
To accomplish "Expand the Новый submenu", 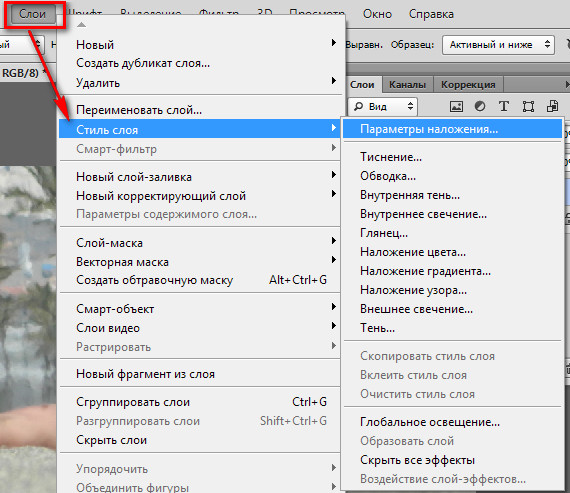I will pyautogui.click(x=200, y=44).
